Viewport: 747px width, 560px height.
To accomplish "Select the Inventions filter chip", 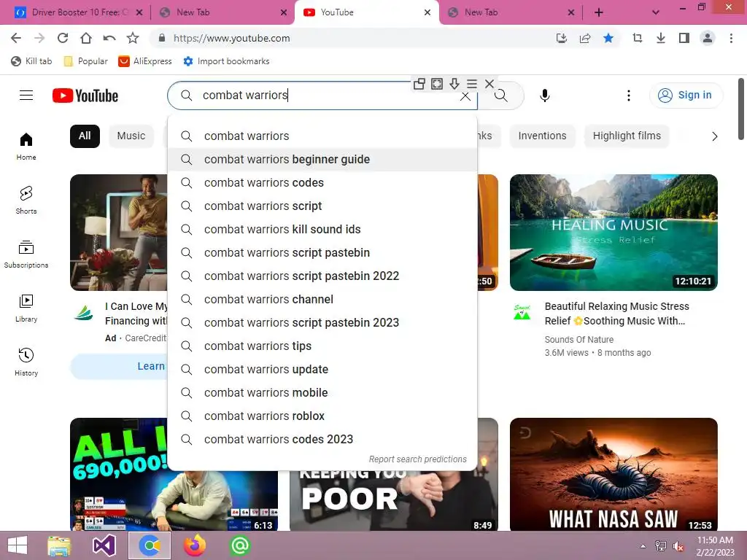I will click(542, 136).
